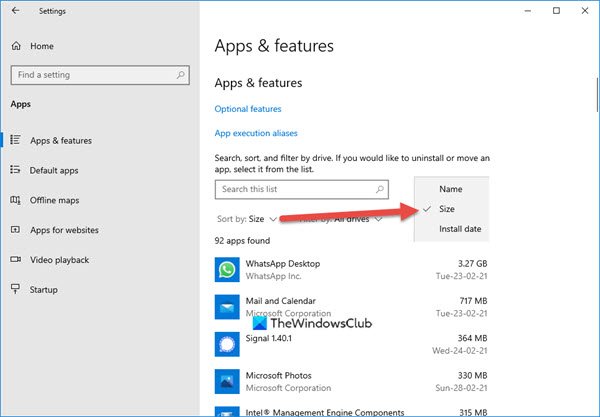Click the Home house icon

point(16,46)
